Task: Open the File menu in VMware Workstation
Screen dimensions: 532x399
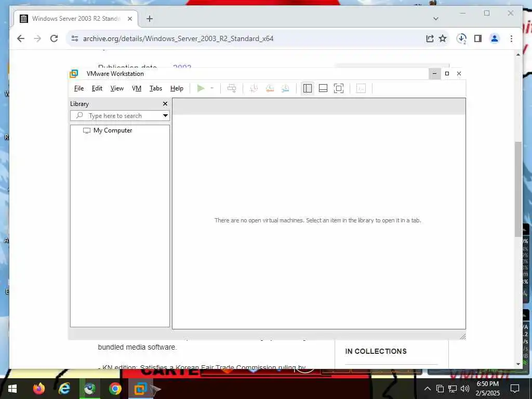Action: [79, 88]
